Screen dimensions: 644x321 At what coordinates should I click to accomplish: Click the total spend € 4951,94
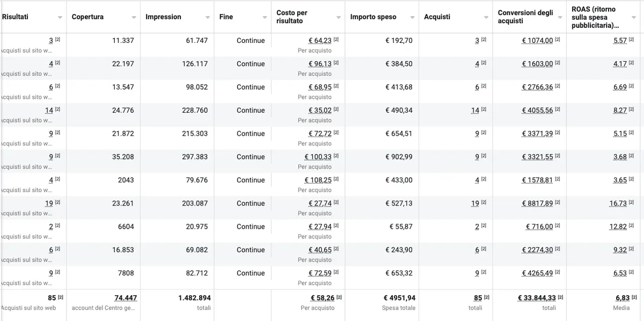[399, 298]
